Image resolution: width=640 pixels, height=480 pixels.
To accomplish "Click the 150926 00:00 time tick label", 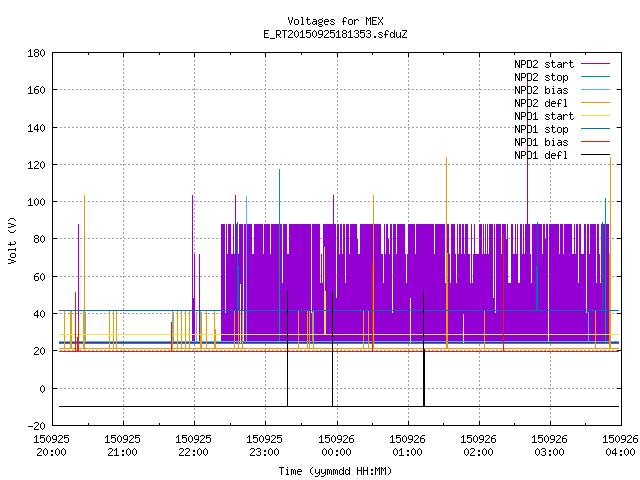I will pyautogui.click(x=336, y=445).
